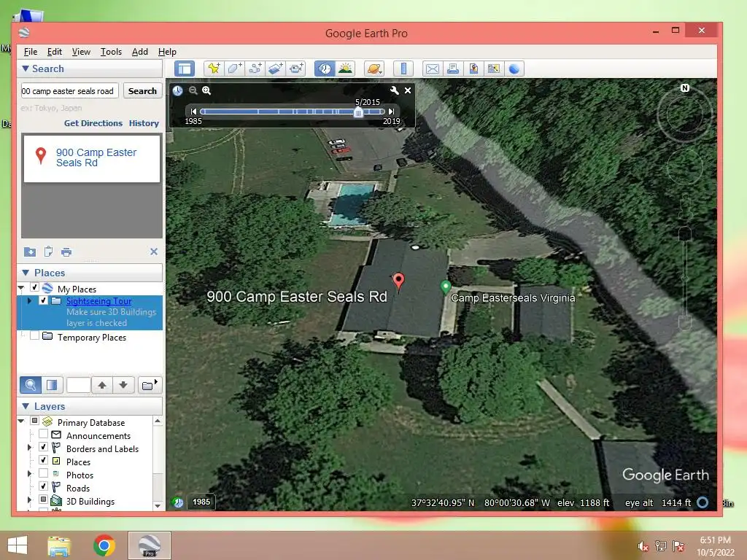The width and height of the screenshot is (747, 560).
Task: Collapse the Layers panel
Action: pyautogui.click(x=26, y=406)
